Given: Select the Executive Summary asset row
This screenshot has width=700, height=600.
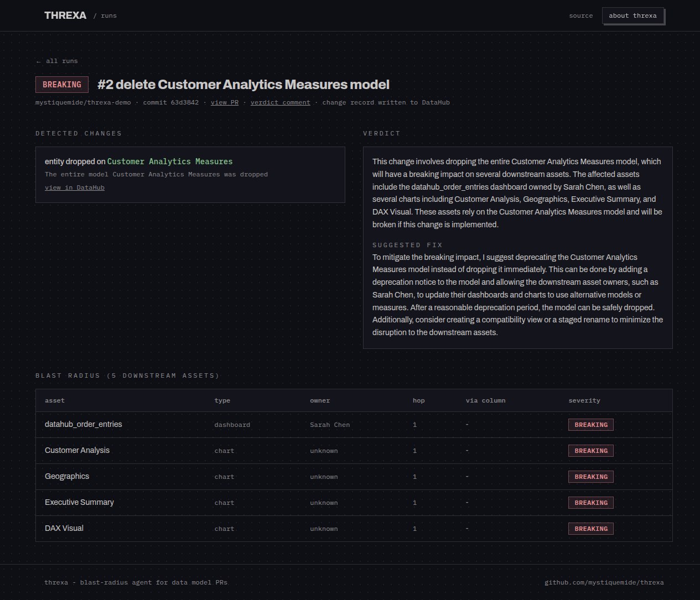Looking at the screenshot, I should click(354, 503).
